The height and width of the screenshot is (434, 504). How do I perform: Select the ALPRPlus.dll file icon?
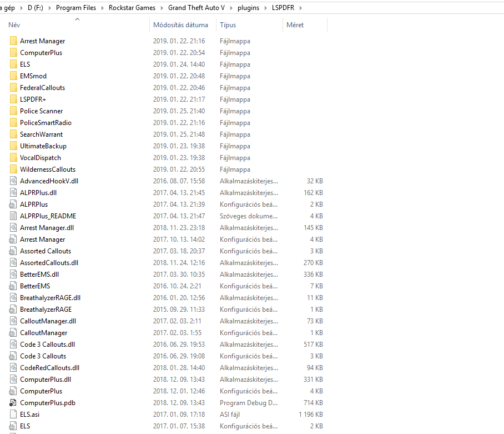(x=13, y=192)
